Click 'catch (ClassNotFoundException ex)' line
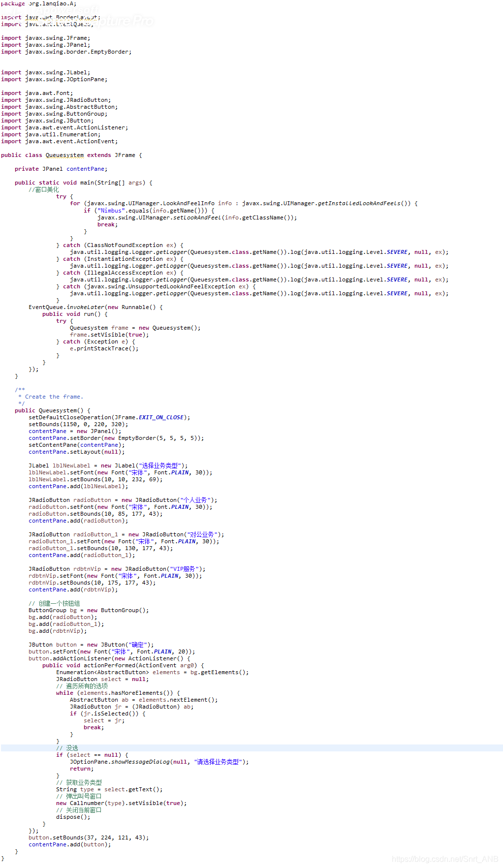The image size is (503, 868). (120, 245)
